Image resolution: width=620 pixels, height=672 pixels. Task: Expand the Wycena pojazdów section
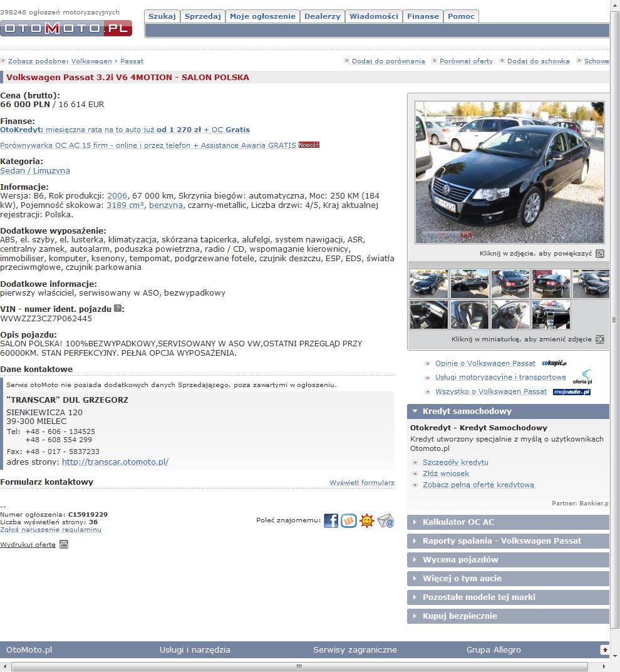[508, 560]
